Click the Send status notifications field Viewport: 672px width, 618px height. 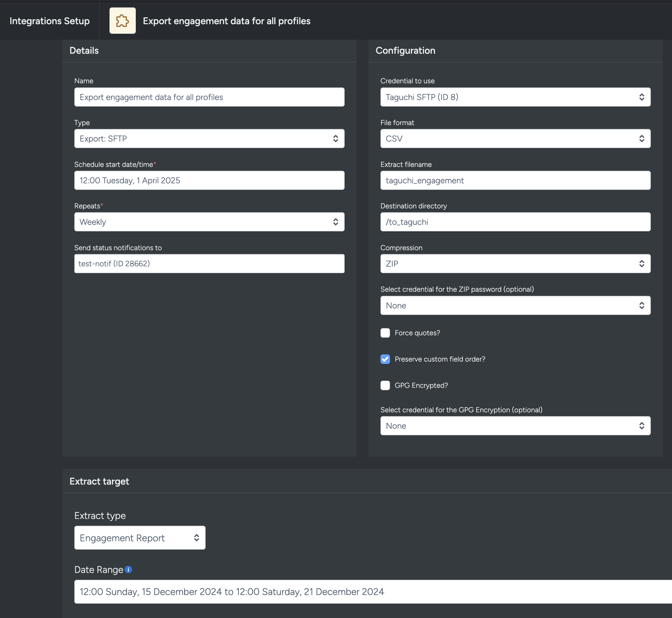209,264
